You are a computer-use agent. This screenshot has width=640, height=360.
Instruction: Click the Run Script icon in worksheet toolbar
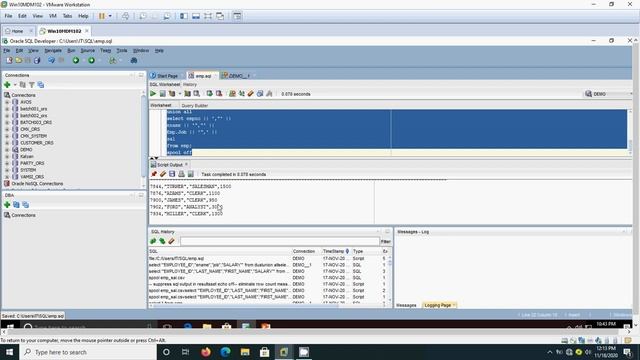162,94
